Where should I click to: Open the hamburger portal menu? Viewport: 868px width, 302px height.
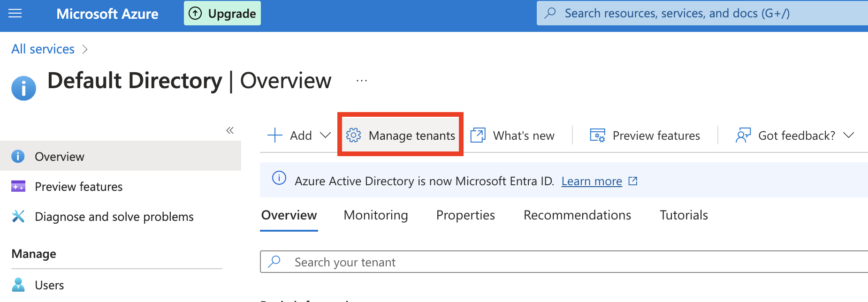(15, 14)
